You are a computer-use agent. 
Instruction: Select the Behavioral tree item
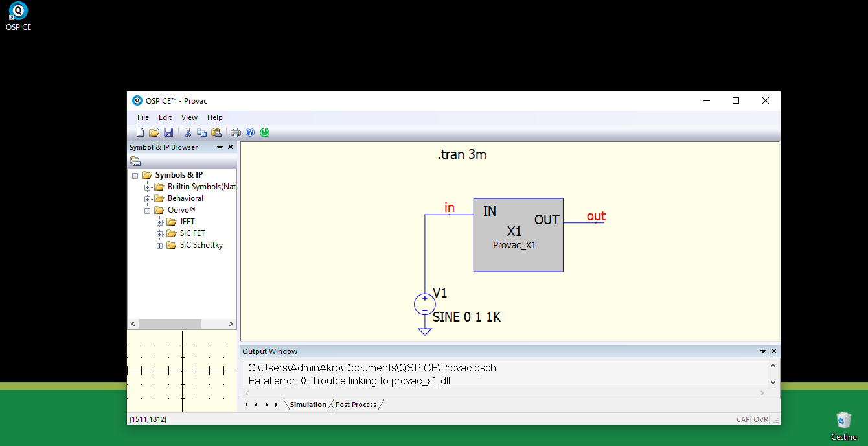(185, 198)
